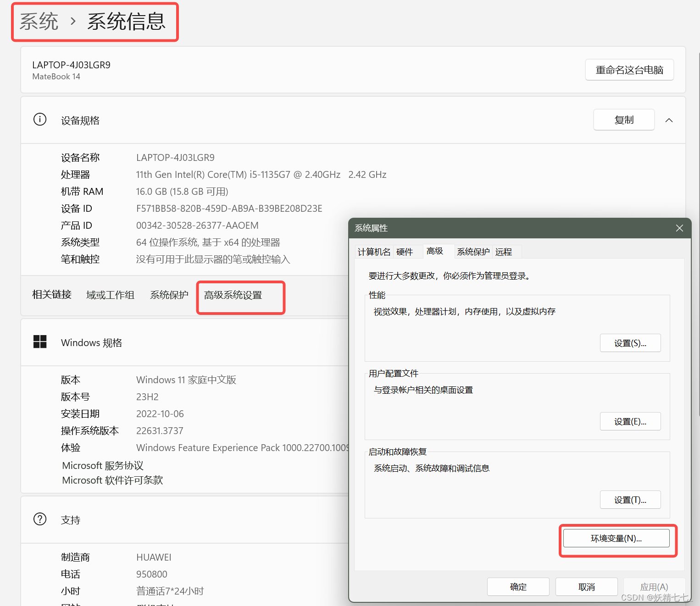
Task: Click 重命名这台电脑 button
Action: [x=629, y=70]
